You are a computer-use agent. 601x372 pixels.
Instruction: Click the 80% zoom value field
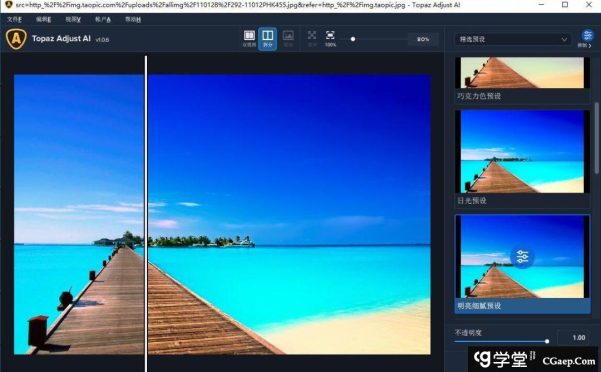click(423, 39)
